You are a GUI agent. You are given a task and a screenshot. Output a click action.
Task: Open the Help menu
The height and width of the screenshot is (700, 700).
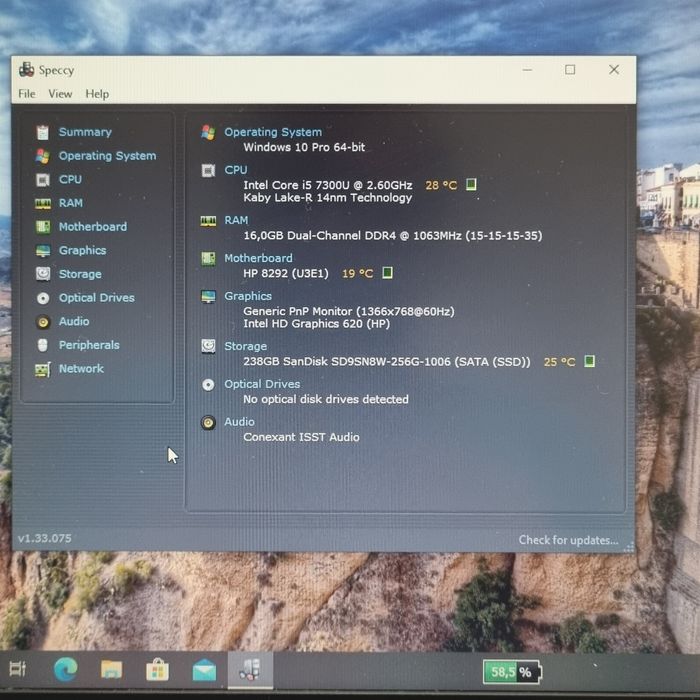[97, 94]
